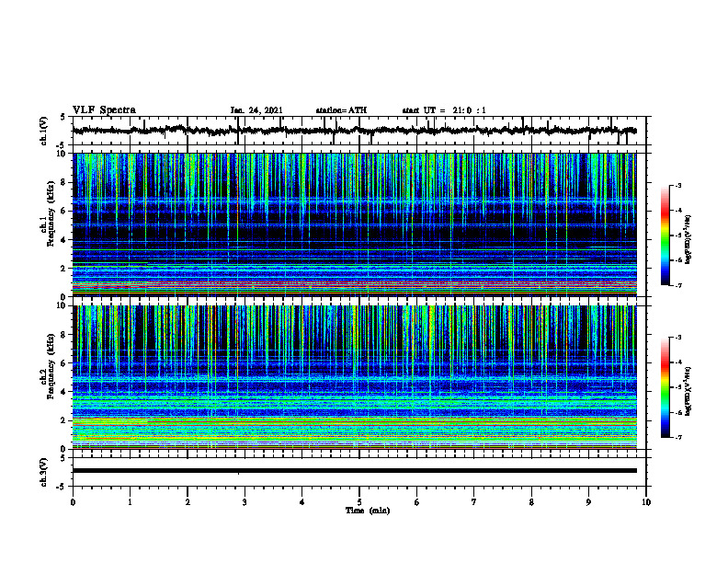This screenshot has height=563, width=728.
Task: Click the ch.1 voltage waveform trace
Action: pyautogui.click(x=354, y=131)
